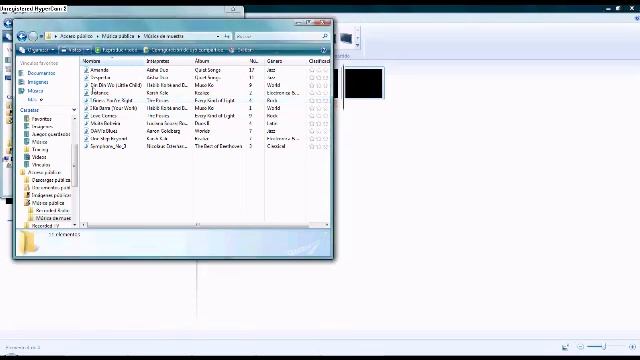Go back using the Explorer back arrow

click(x=22, y=36)
